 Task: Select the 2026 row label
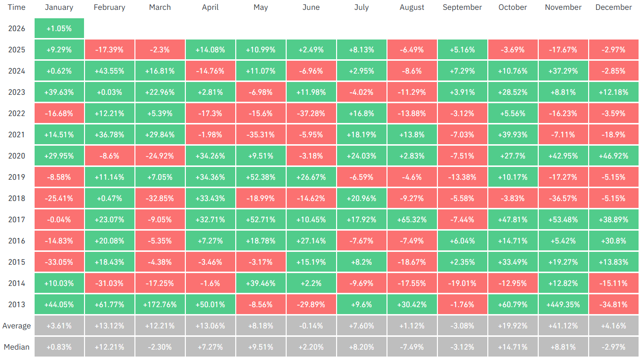tap(16, 29)
